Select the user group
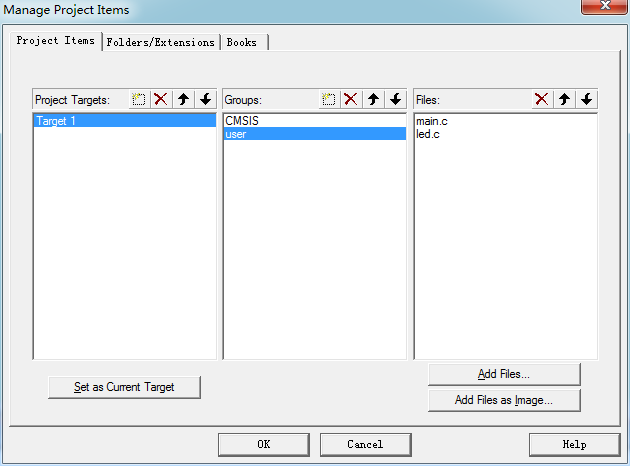630x466 pixels. (315, 134)
